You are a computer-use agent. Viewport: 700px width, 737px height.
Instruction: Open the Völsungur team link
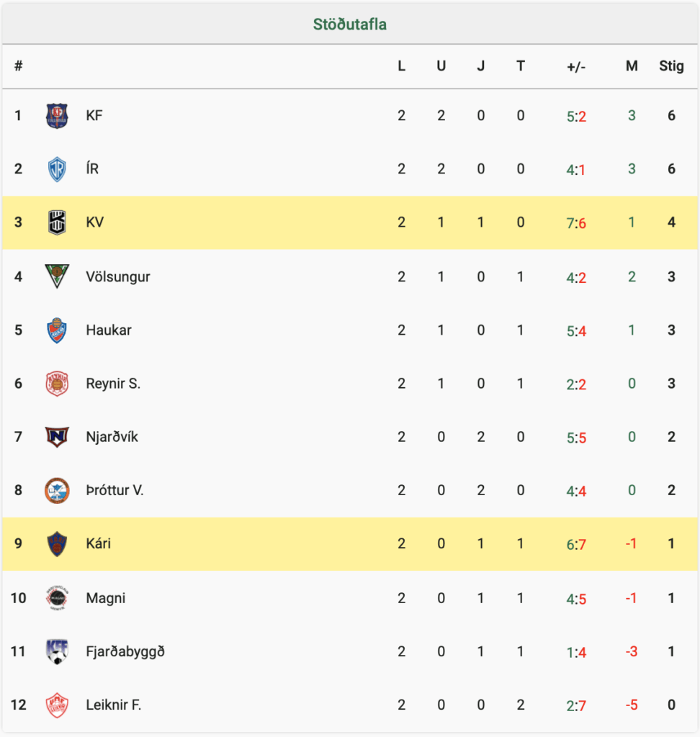point(118,277)
